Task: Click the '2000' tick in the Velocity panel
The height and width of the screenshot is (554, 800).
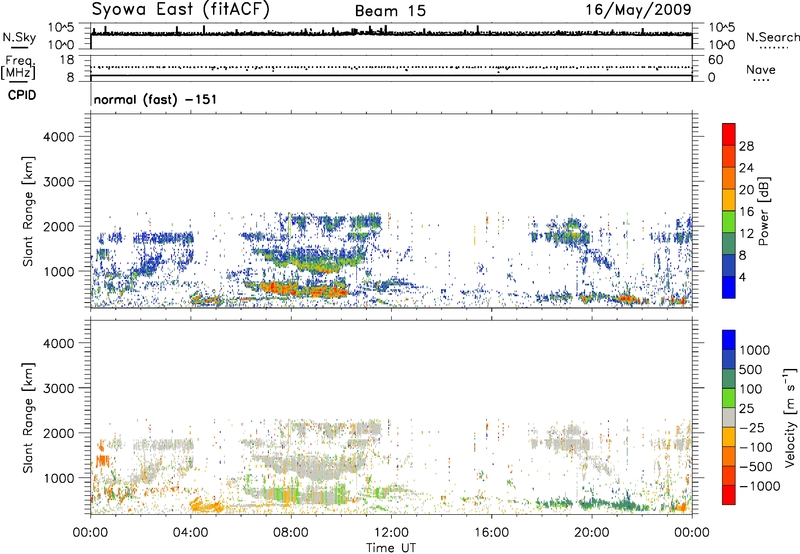Action: tap(59, 433)
